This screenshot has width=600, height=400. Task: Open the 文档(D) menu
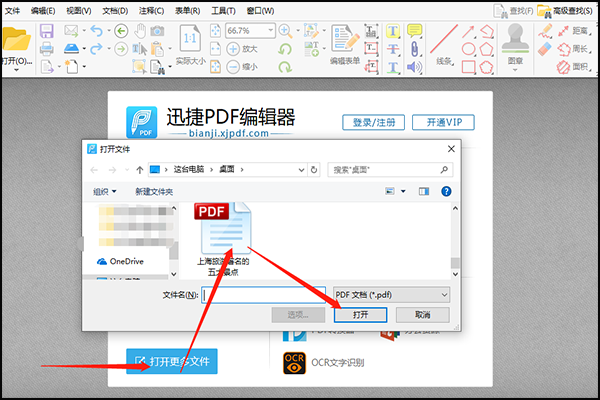[x=115, y=11]
